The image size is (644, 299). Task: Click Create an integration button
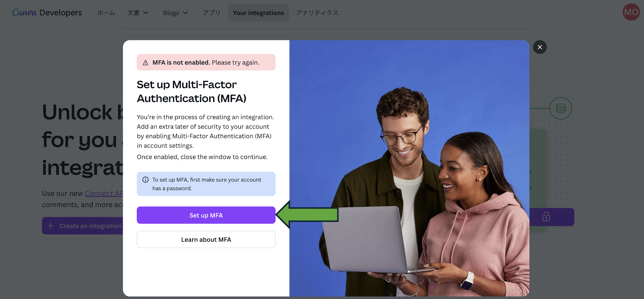pyautogui.click(x=82, y=226)
